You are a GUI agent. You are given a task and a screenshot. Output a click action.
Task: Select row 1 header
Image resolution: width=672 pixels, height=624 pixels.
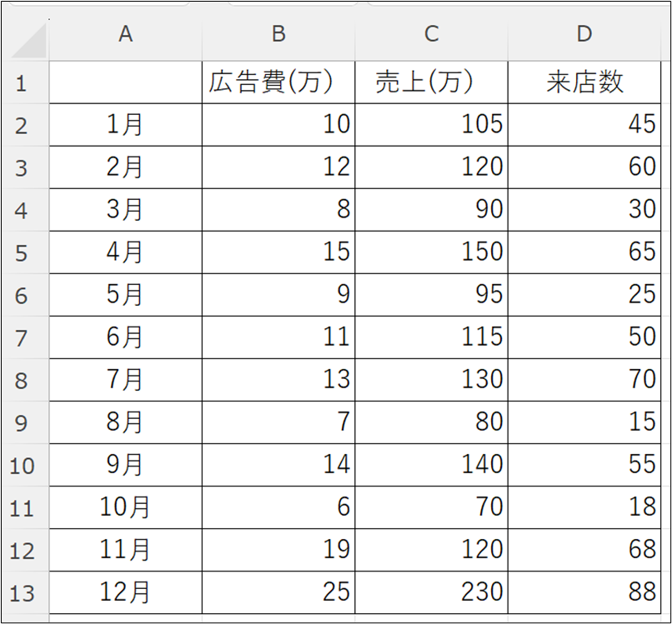point(22,82)
